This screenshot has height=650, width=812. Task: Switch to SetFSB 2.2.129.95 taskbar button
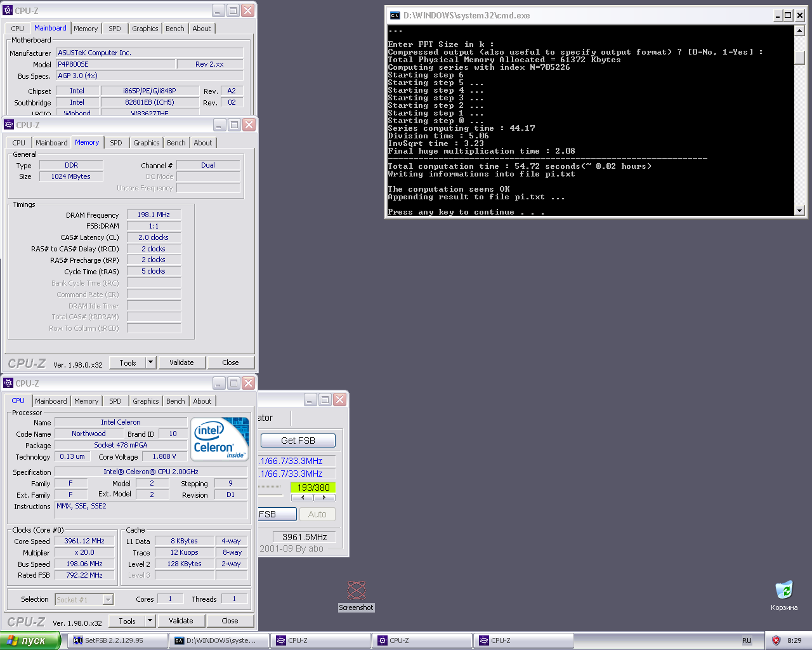tap(118, 640)
